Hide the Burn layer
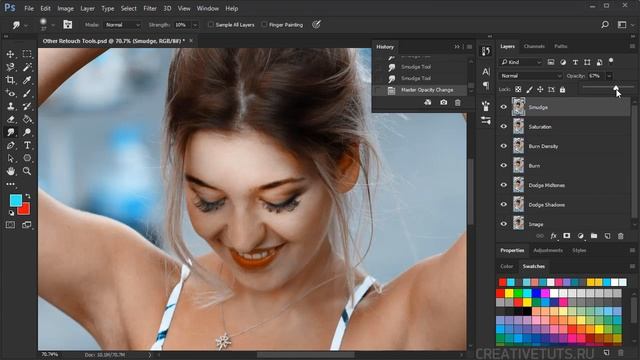This screenshot has height=360, width=640. coord(504,165)
